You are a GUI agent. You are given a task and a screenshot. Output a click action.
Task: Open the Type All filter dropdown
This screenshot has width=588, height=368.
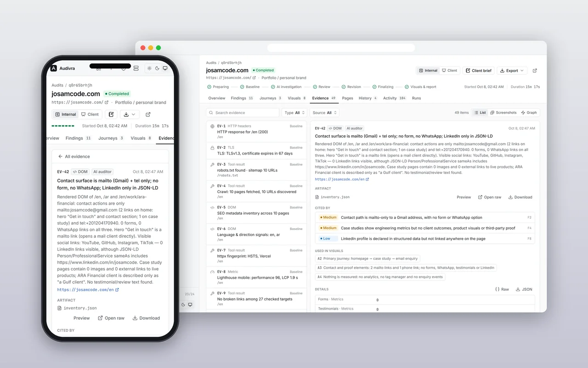[294, 113]
